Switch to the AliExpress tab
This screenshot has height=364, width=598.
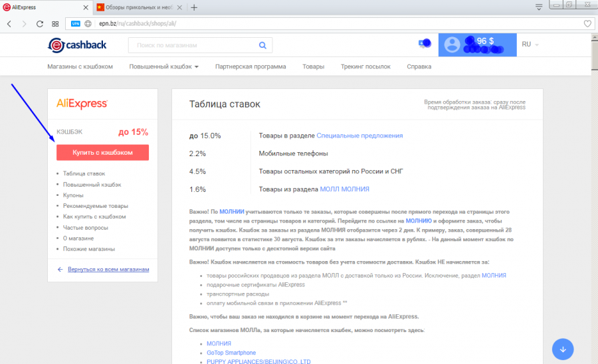tap(46, 7)
